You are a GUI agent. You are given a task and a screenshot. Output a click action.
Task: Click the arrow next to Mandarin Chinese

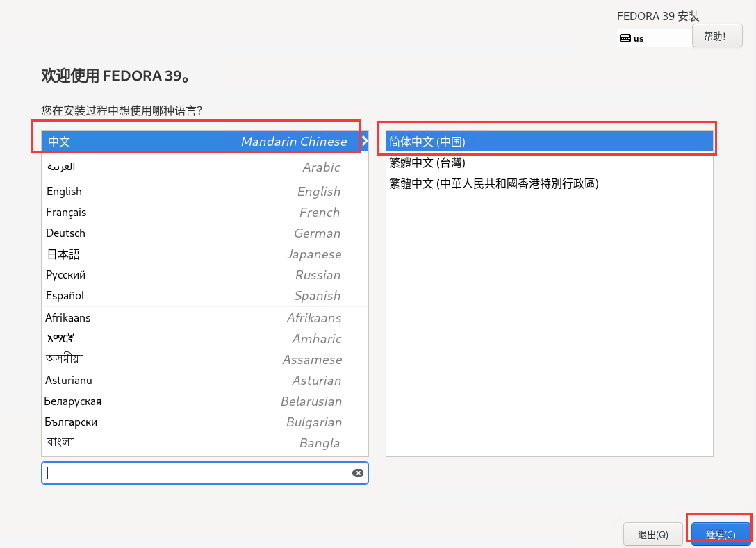click(x=365, y=141)
